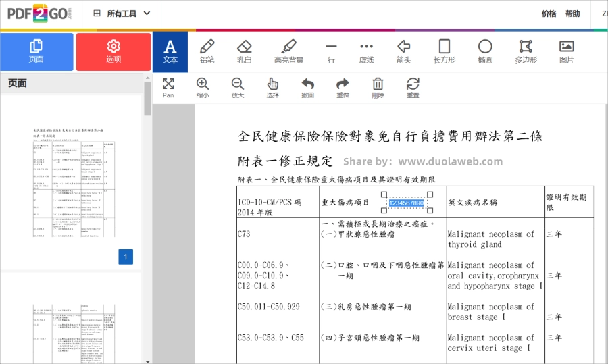Click the thumbnail panel scrollbar thumb
608x364 pixels.
coord(147,99)
